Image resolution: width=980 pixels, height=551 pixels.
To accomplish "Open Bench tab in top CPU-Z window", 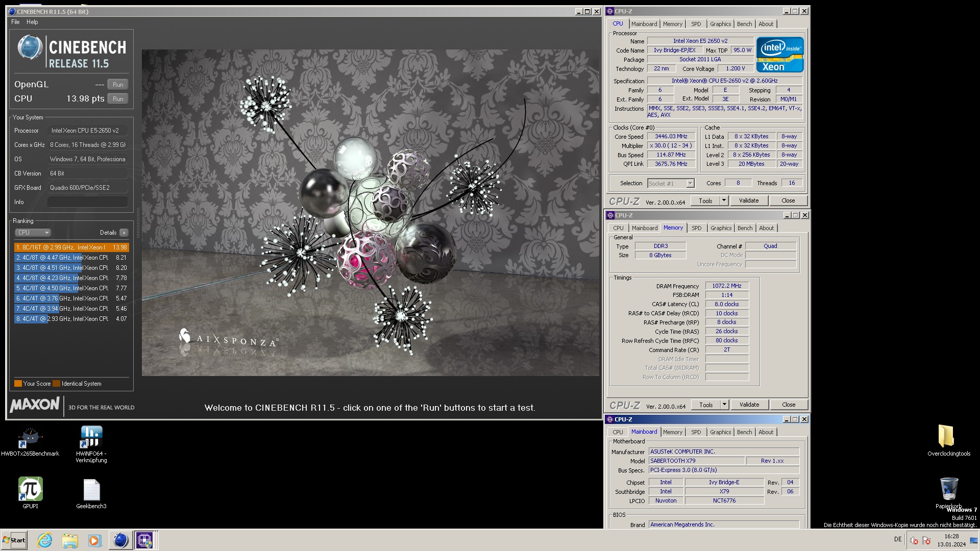I will click(744, 24).
